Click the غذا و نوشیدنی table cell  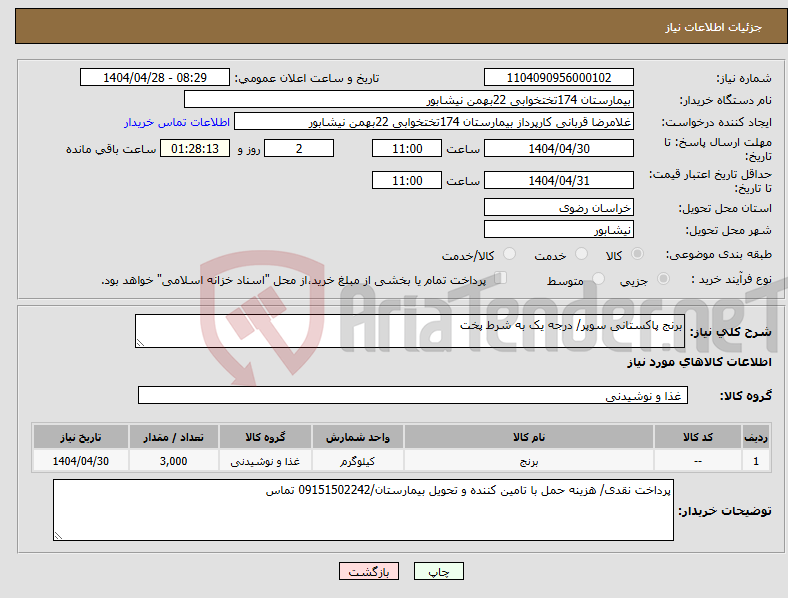pos(265,461)
